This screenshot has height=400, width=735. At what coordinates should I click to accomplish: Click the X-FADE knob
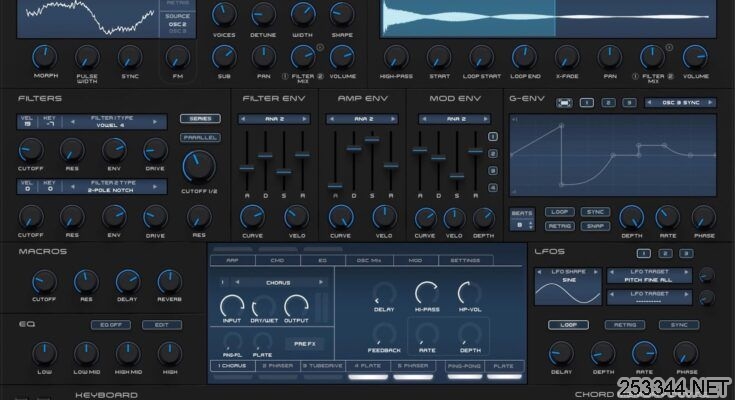point(567,58)
